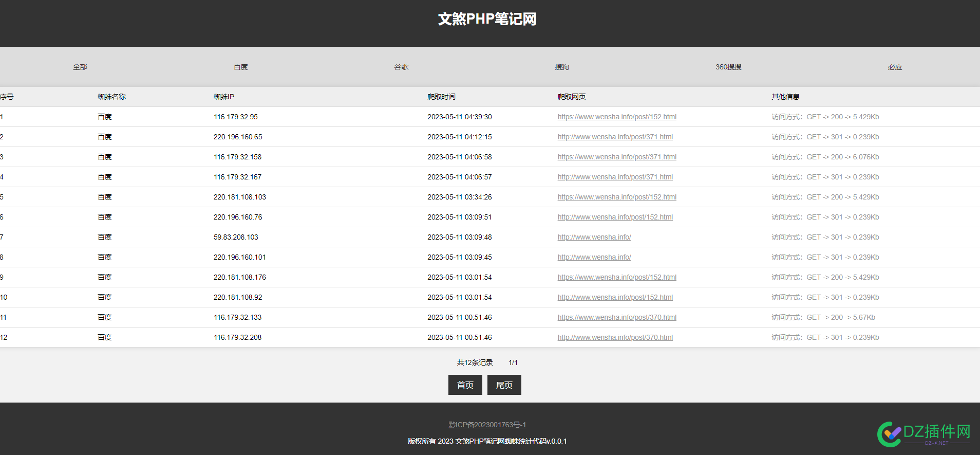Open row 7 link http://www.wensha.info/
Viewport: 980px width, 455px height.
coord(594,237)
